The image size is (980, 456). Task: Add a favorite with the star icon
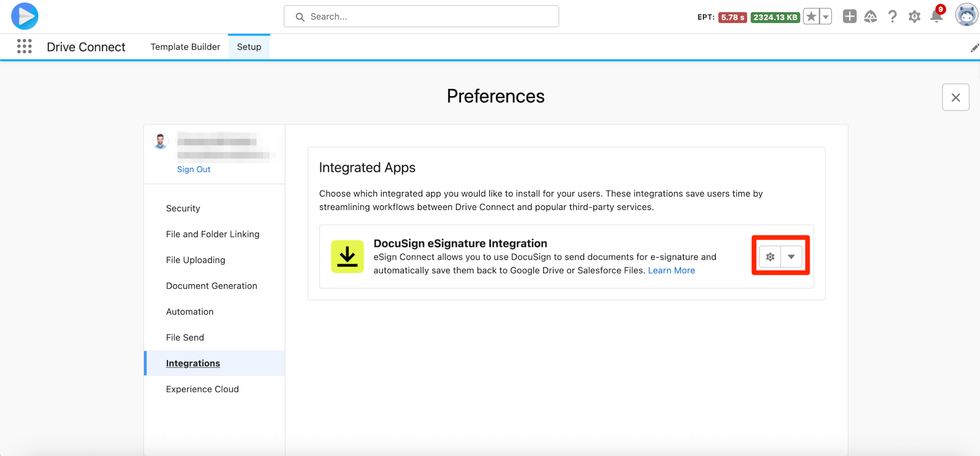point(811,17)
